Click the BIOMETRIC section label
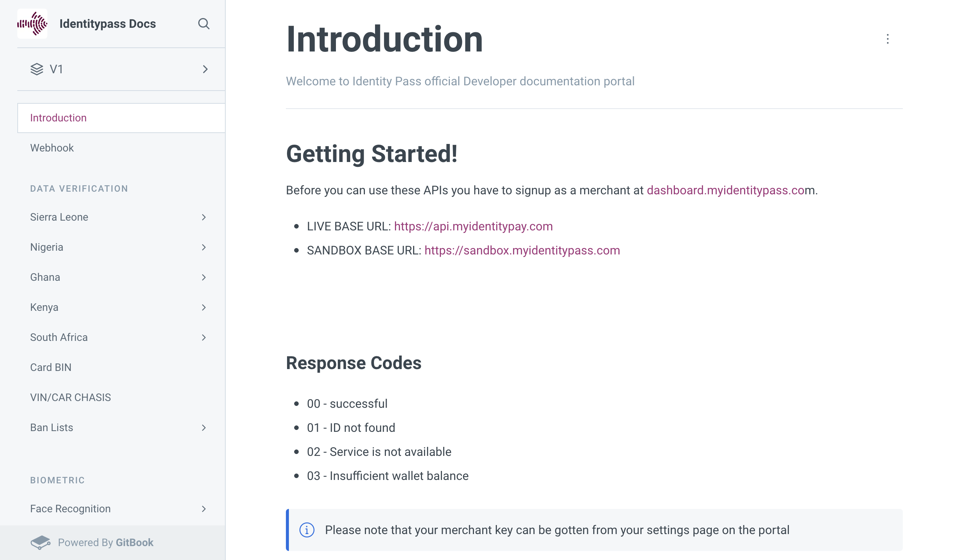The image size is (963, 560). click(x=58, y=480)
